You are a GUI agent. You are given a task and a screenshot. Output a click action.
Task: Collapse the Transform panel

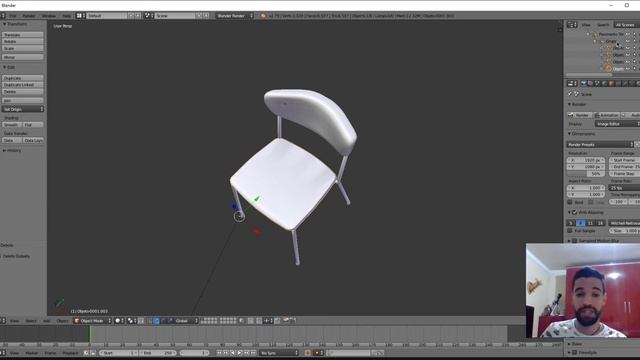pos(16,24)
